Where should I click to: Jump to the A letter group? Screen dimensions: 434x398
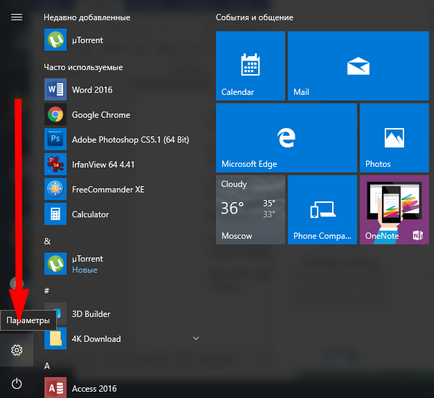(x=47, y=366)
